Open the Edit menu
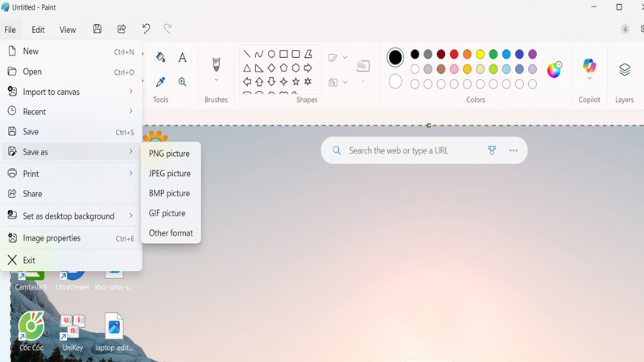The height and width of the screenshot is (362, 644). (38, 30)
